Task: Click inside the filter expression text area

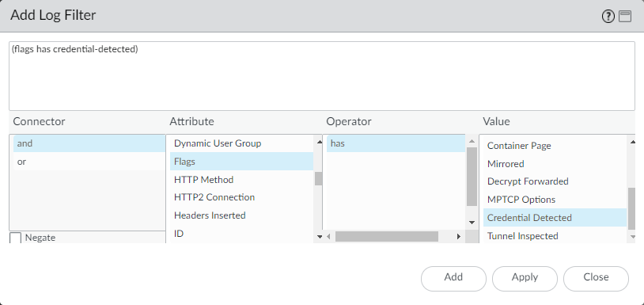Action: 321,75
